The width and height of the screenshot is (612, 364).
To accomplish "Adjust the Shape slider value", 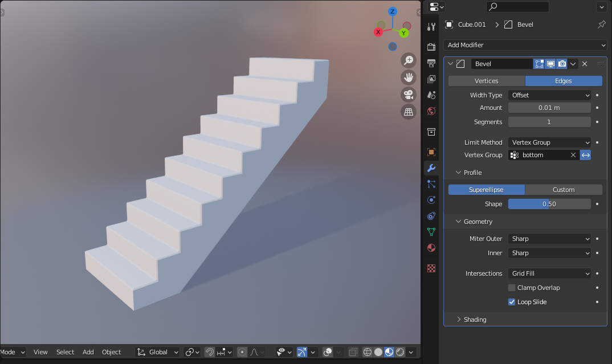I will click(549, 204).
